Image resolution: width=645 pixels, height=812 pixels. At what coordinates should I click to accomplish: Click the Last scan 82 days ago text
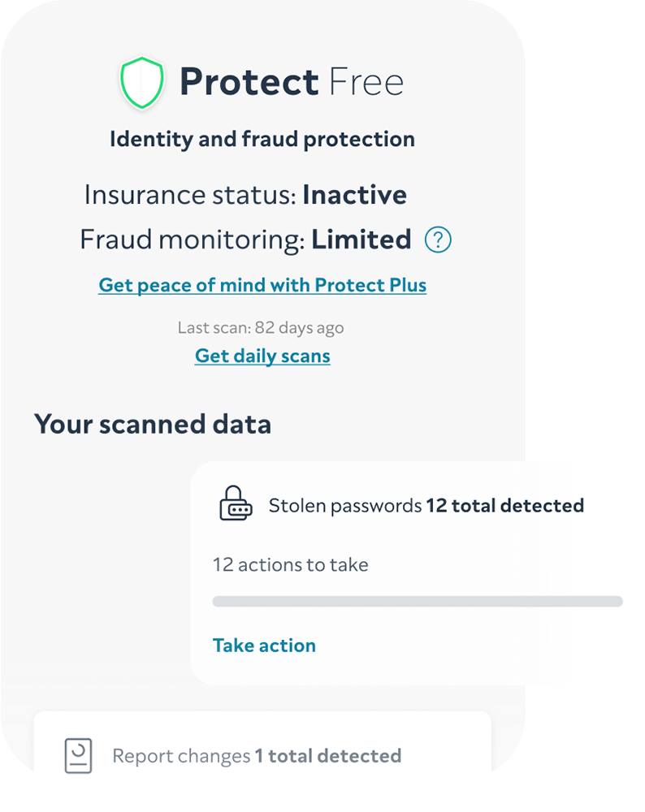[262, 327]
